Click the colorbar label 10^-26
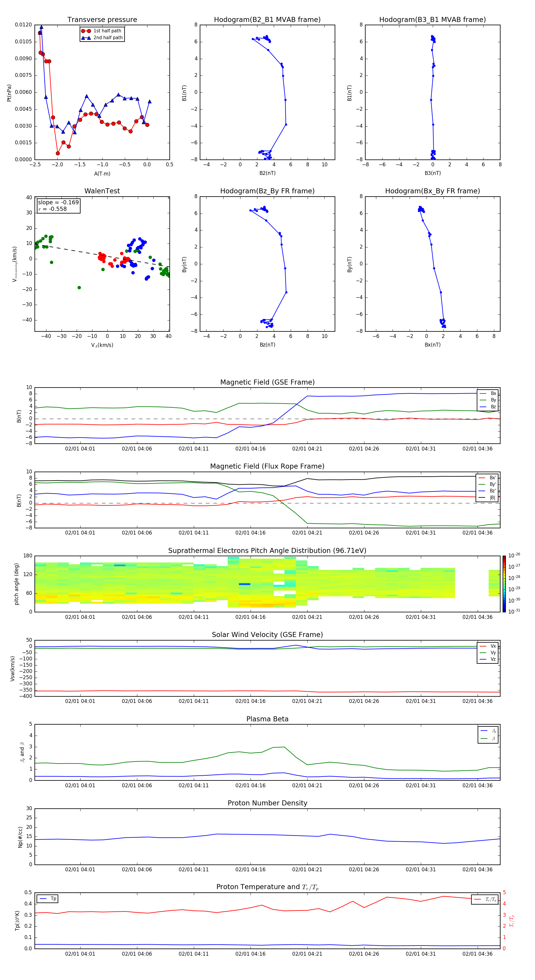The width and height of the screenshot is (535, 980). 514,555
